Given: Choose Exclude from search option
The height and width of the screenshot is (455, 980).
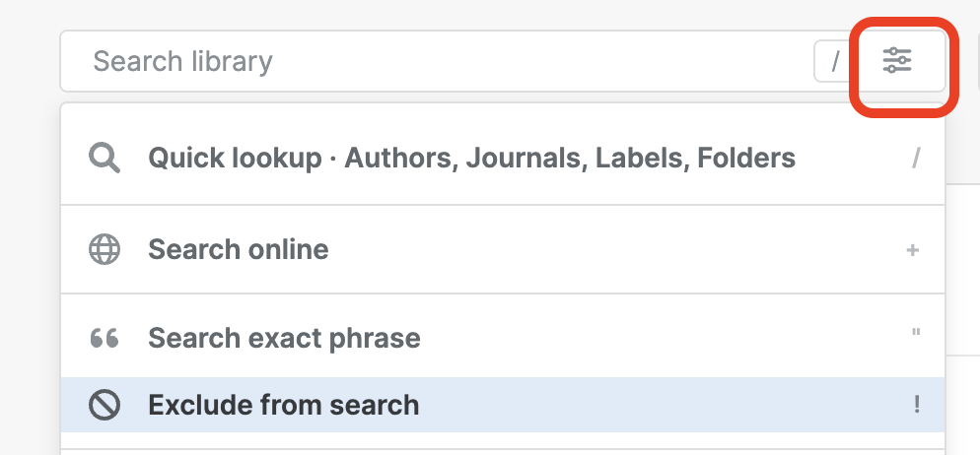Looking at the screenshot, I should coord(283,405).
